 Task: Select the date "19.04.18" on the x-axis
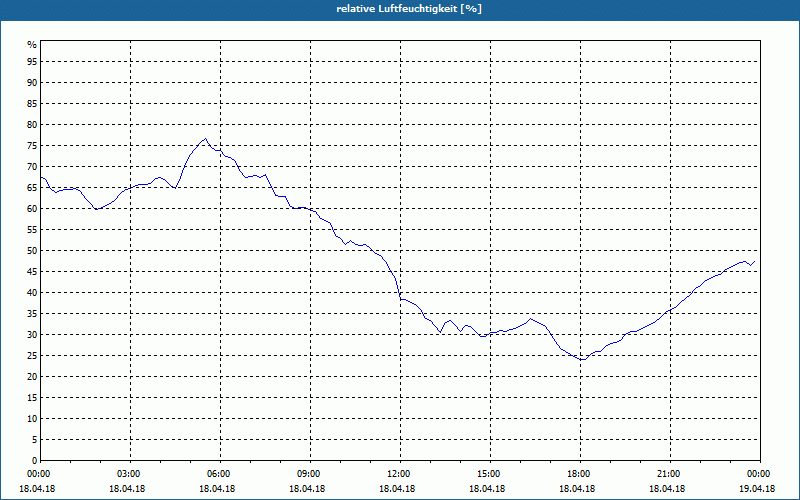tap(757, 489)
